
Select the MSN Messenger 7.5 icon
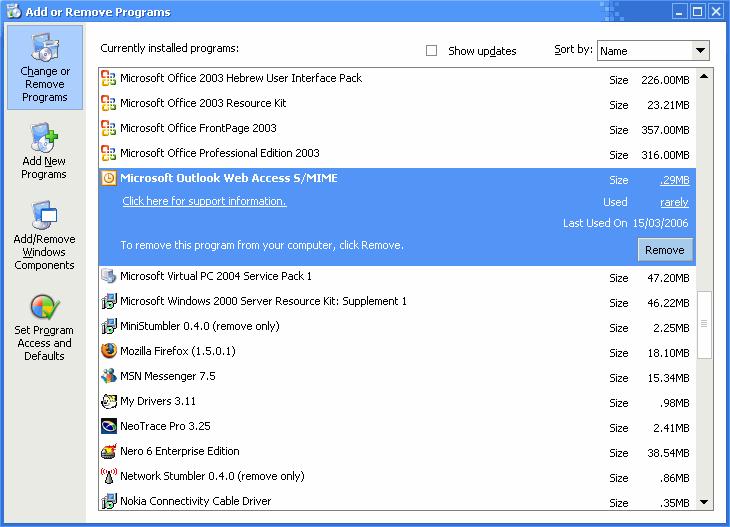pyautogui.click(x=109, y=376)
